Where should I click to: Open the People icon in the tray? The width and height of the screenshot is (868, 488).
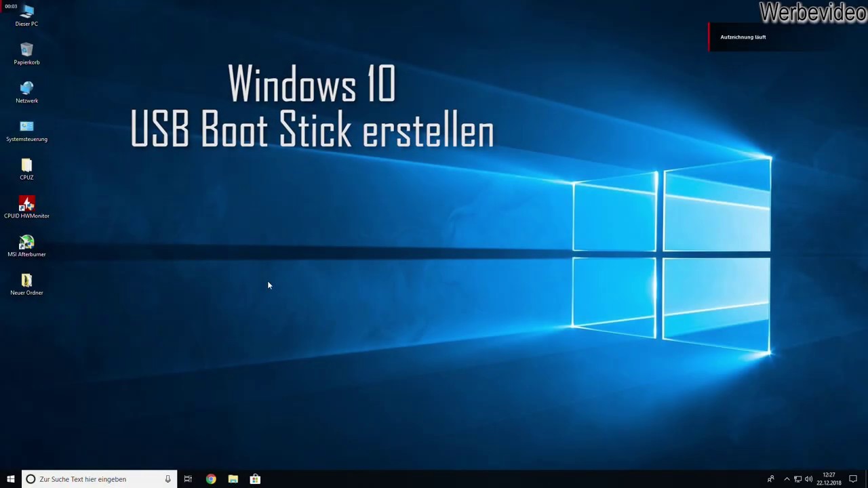point(770,479)
